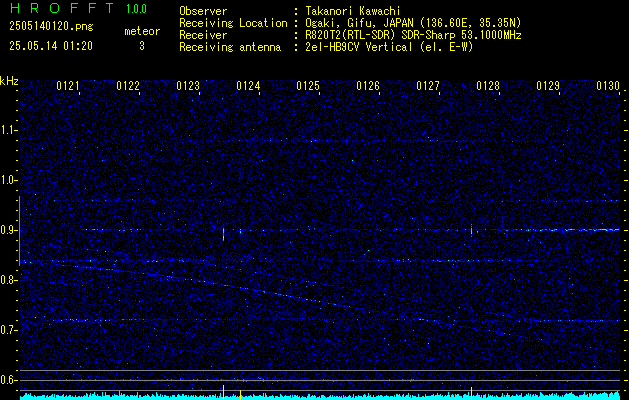Click the 0130 time axis label
The width and height of the screenshot is (629, 400).
tap(608, 86)
